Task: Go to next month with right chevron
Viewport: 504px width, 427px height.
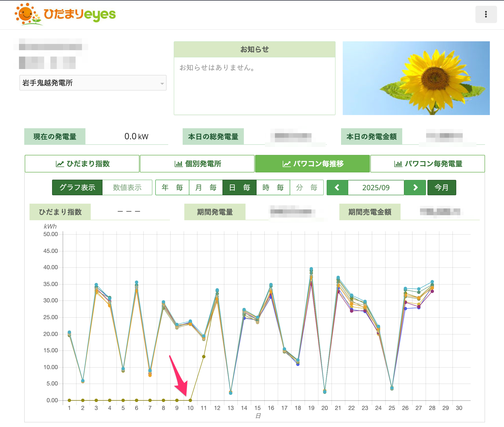Action: click(x=415, y=187)
